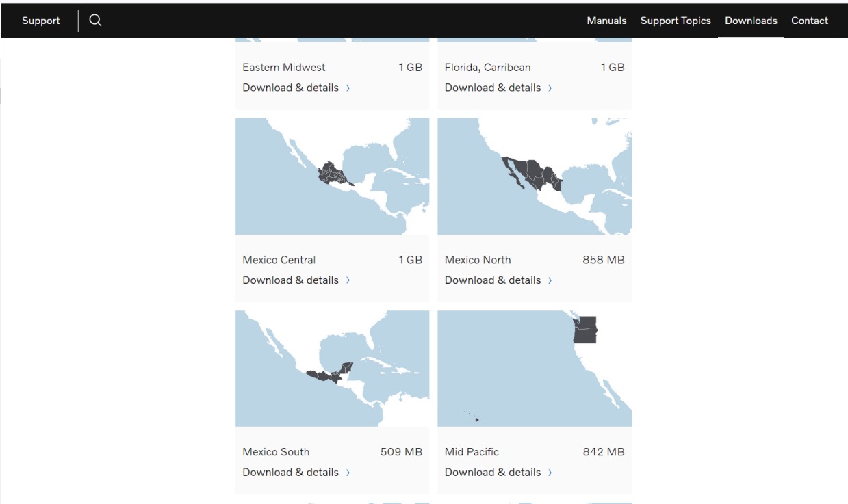Click the Mexico Central 1 GB size
This screenshot has height=504, width=848.
(411, 260)
